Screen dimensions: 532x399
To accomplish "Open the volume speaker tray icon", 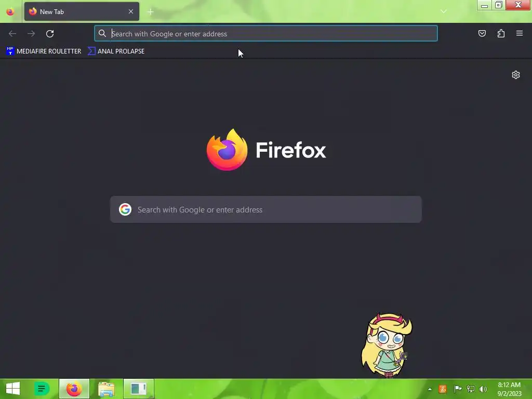I will [x=483, y=389].
